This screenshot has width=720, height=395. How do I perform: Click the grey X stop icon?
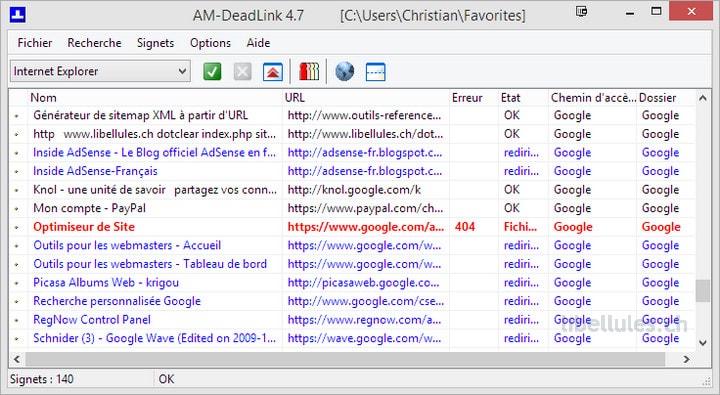[242, 72]
